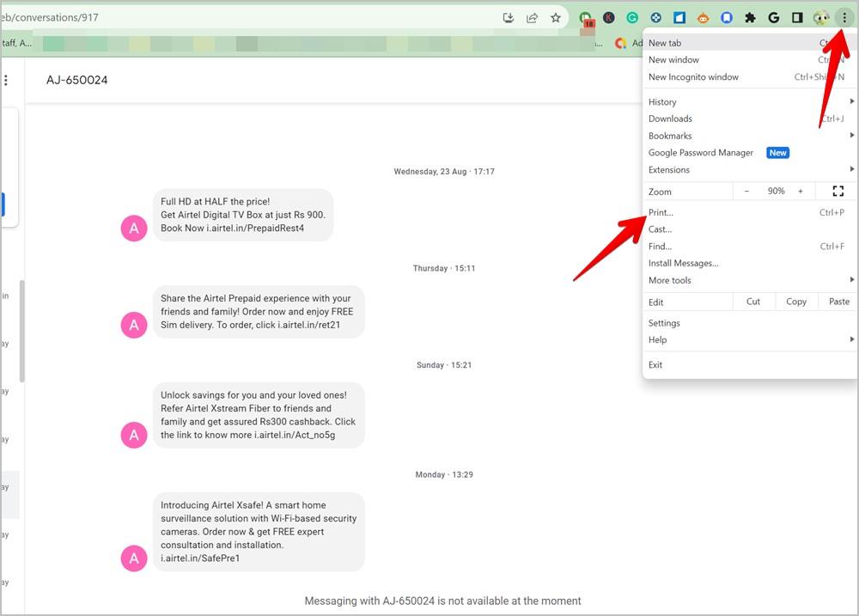Viewport: 859px width, 616px height.
Task: Click the New badge beside Password Manager
Action: point(777,153)
